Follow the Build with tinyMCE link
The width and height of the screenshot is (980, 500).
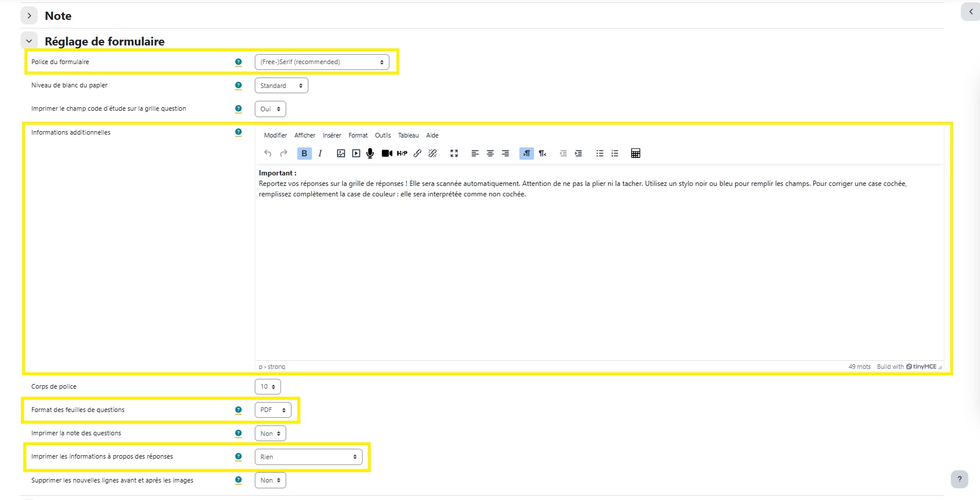907,367
